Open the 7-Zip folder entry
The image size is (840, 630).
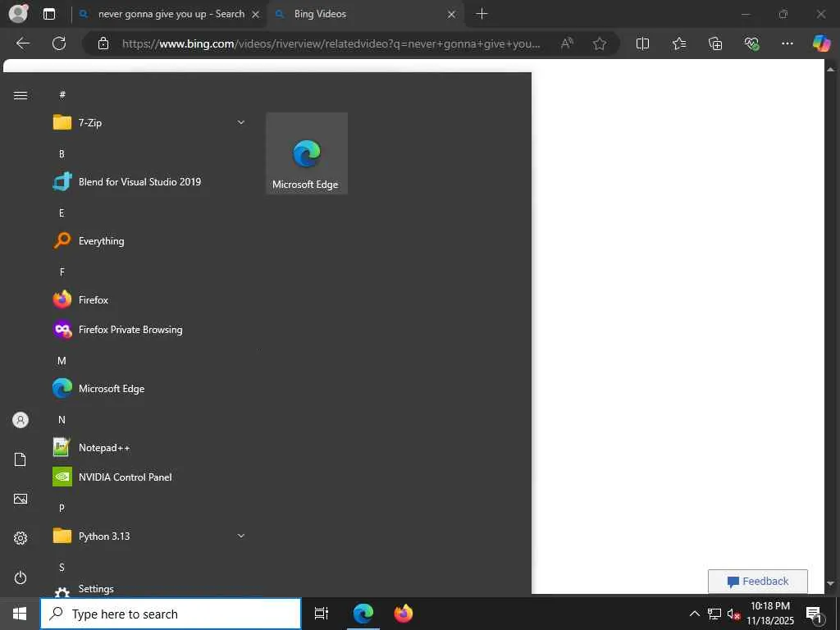[x=149, y=123]
